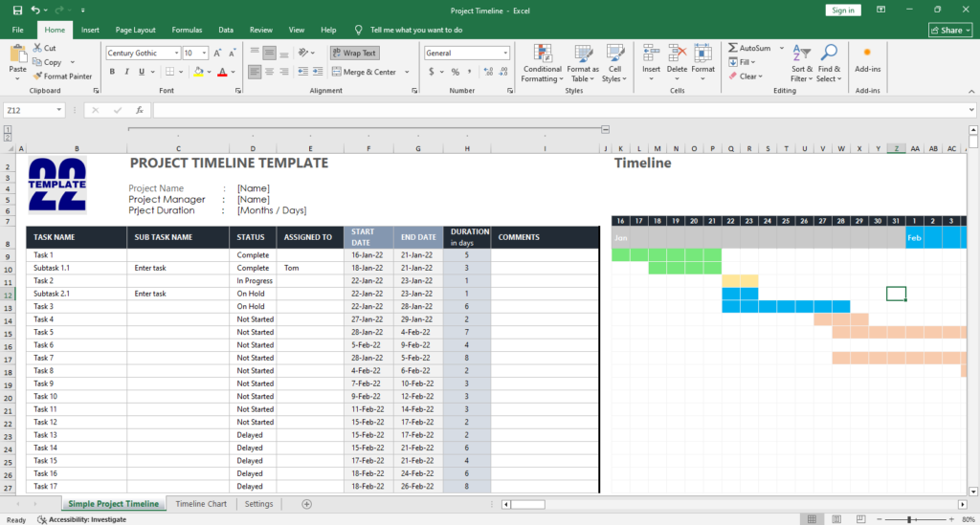Image resolution: width=980 pixels, height=525 pixels.
Task: Click the Sign in button
Action: [x=842, y=10]
